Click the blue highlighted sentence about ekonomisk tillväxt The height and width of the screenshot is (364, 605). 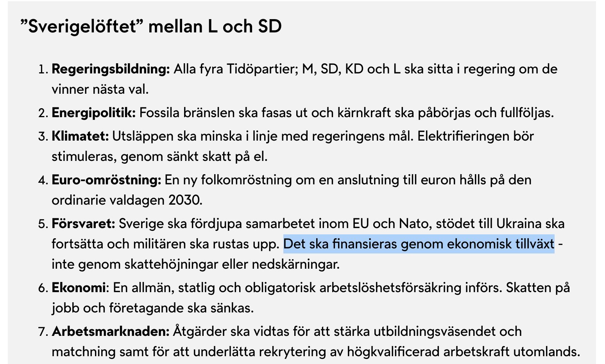point(419,244)
